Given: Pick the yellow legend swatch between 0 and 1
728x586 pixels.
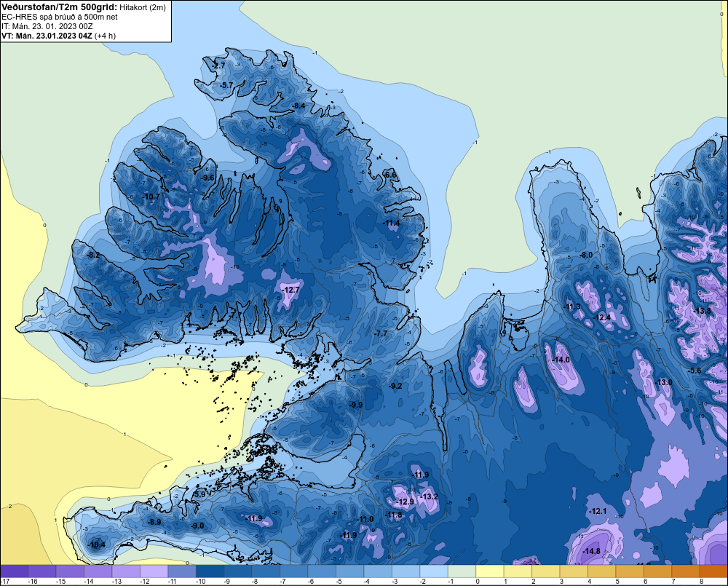Looking at the screenshot, I should (490, 571).
